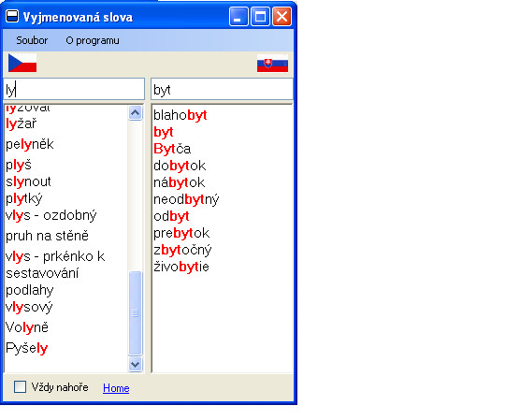Viewport: 520px width, 420px height.
Task: Open the Soubor menu
Action: point(32,40)
